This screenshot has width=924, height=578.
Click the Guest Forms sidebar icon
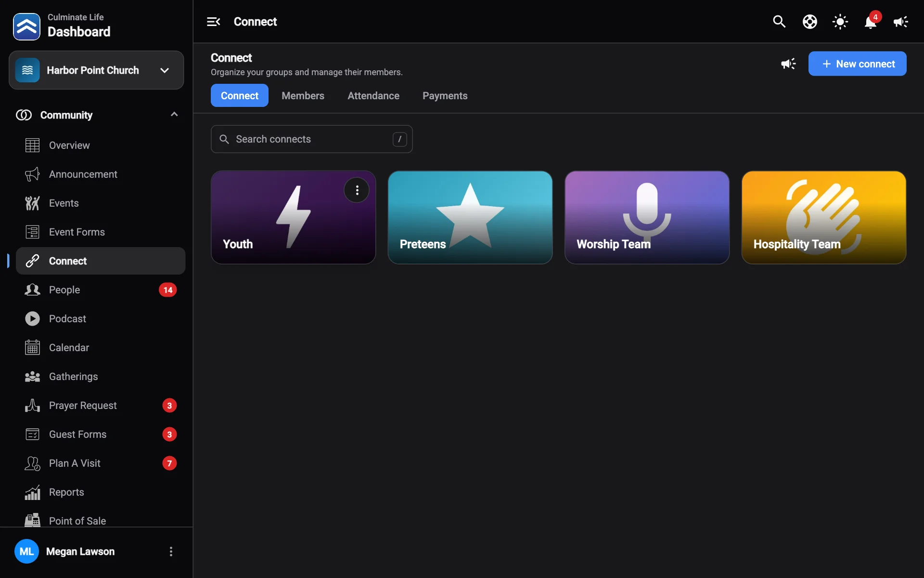tap(32, 434)
